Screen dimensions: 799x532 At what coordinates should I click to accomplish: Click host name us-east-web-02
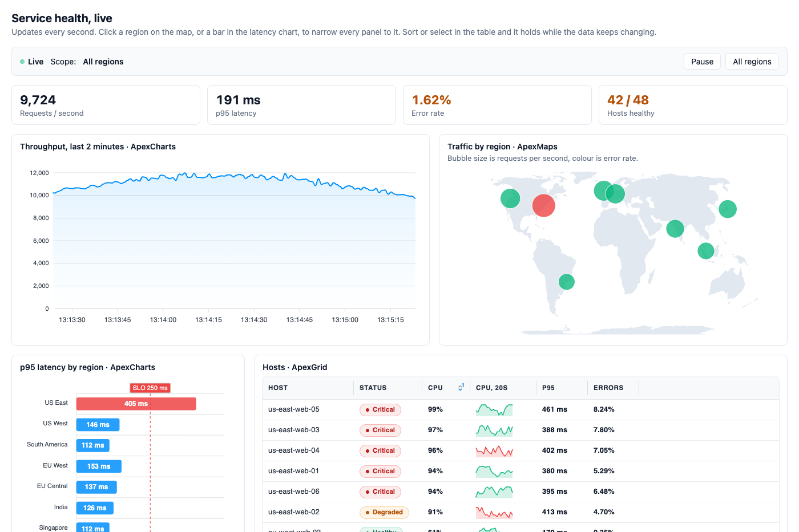294,512
